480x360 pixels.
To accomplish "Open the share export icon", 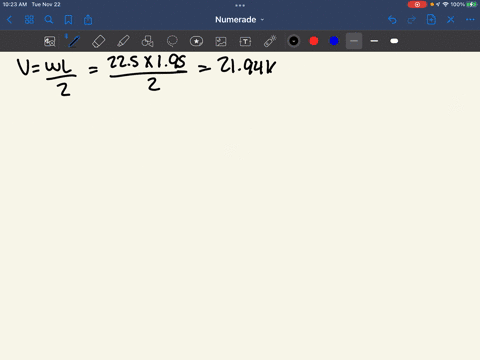I will pos(88,20).
